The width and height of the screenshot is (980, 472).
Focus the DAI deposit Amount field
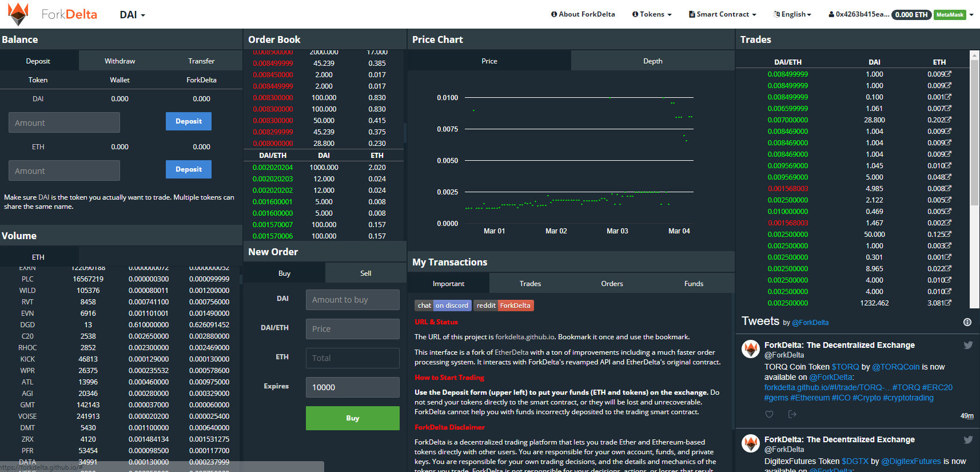(x=64, y=122)
